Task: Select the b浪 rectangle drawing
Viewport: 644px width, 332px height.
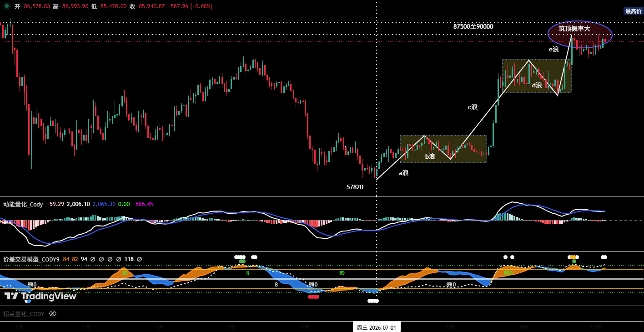Action: point(443,149)
